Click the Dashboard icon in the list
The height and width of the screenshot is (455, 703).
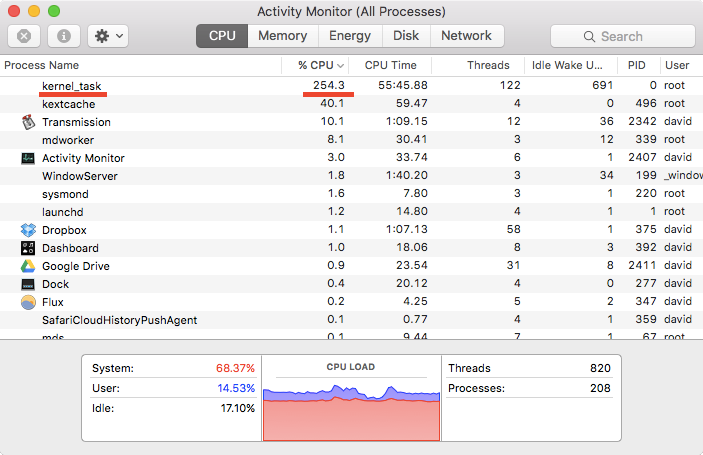point(28,248)
